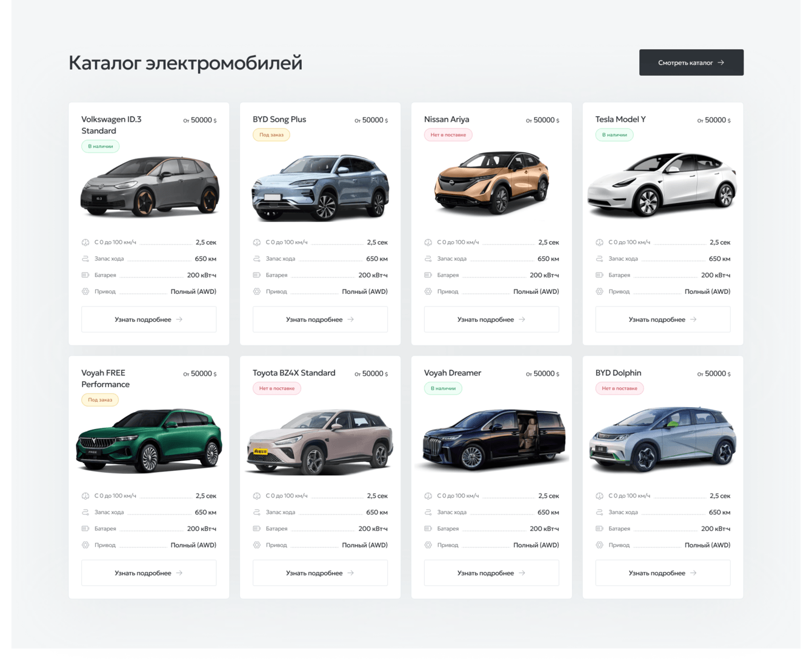Open the 'Смотреть каталог' button
The image size is (812, 669).
coord(691,62)
